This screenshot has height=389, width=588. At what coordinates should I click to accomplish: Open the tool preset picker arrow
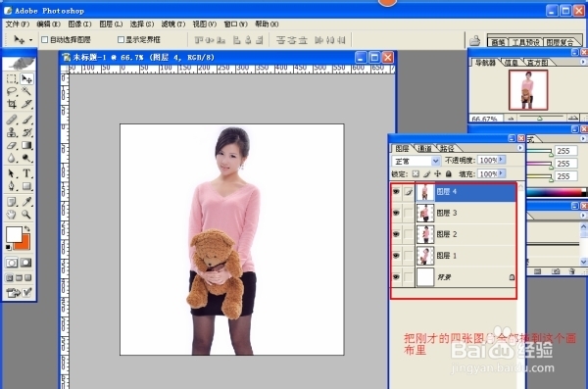[x=30, y=40]
